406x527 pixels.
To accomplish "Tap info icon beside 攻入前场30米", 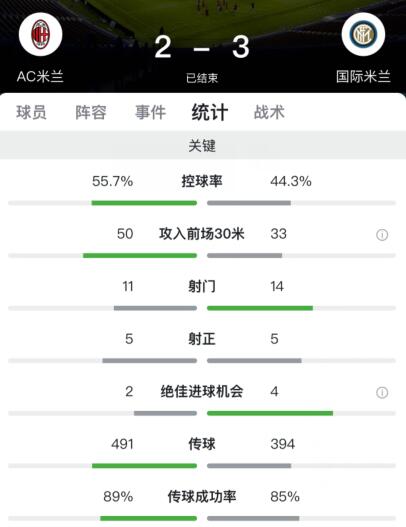I will 382,235.
